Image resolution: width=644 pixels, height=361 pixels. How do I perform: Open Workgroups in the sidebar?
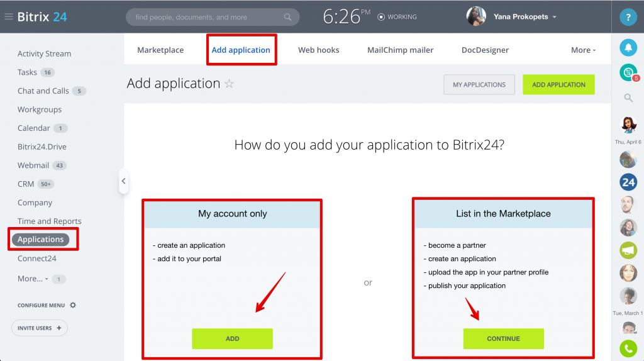[x=40, y=109]
